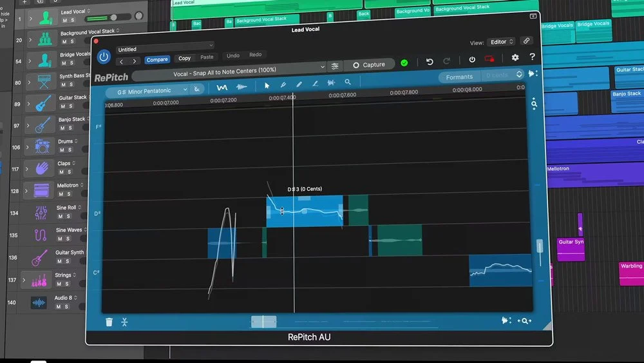Image resolution: width=644 pixels, height=363 pixels.
Task: Click the Capture button
Action: (369, 64)
